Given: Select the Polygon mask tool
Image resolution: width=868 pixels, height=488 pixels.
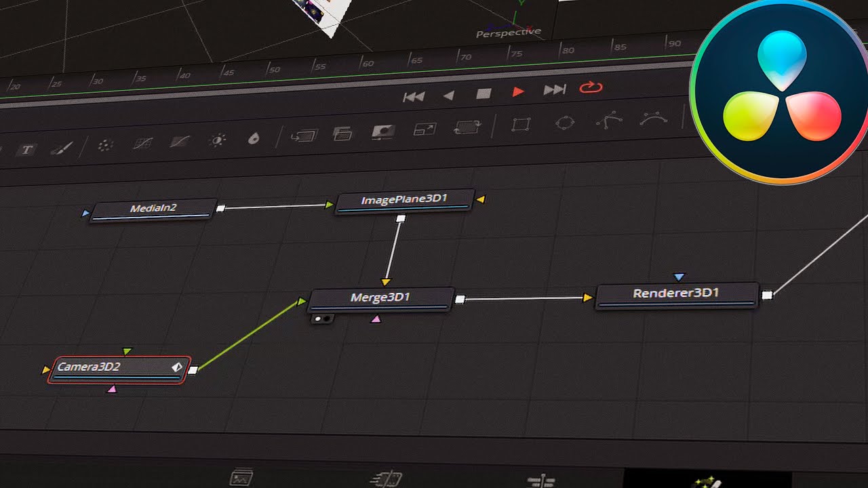Looking at the screenshot, I should (609, 121).
